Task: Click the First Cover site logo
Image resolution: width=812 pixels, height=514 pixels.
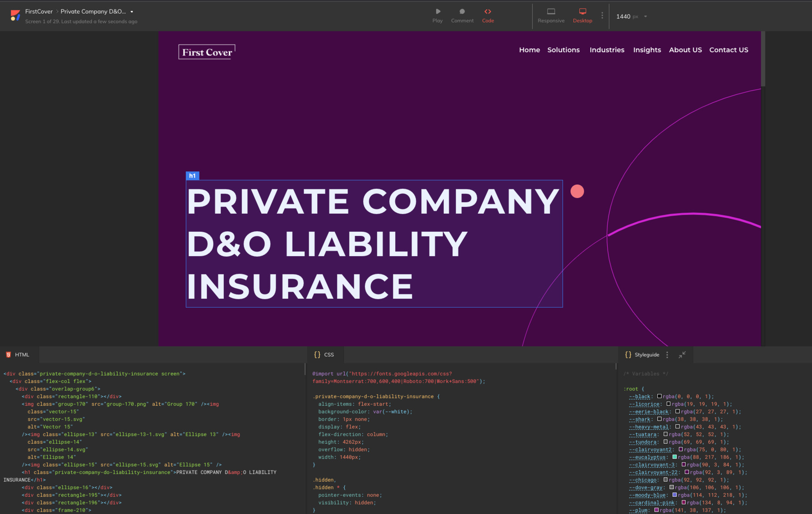Action: tap(207, 52)
